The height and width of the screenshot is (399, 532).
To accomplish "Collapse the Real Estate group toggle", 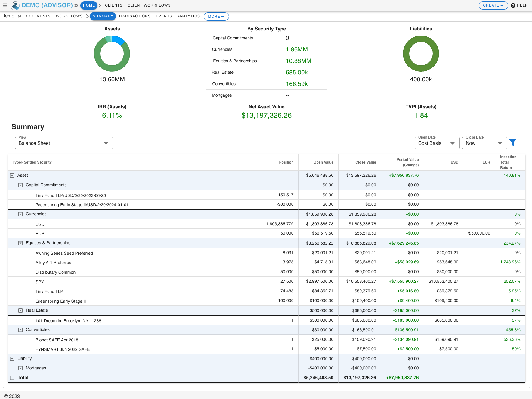I will (x=20, y=310).
